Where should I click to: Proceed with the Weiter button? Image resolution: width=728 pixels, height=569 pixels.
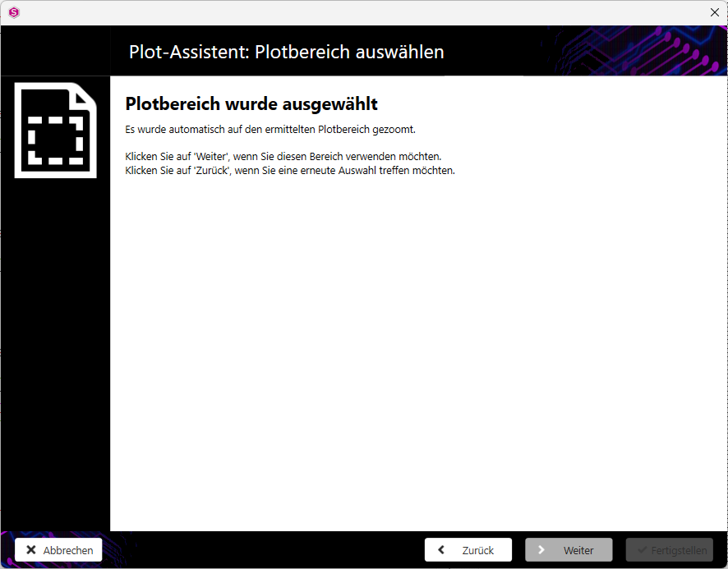tap(569, 550)
